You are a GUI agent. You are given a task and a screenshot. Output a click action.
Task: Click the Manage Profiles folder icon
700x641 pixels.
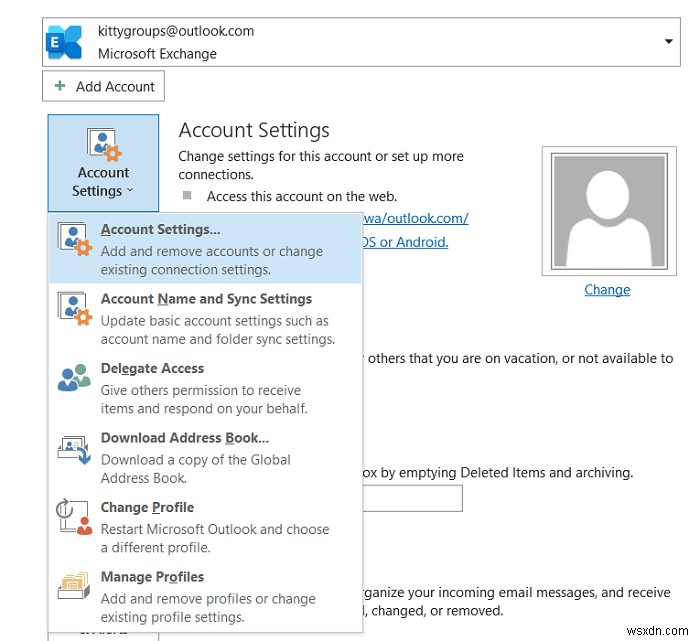[74, 586]
